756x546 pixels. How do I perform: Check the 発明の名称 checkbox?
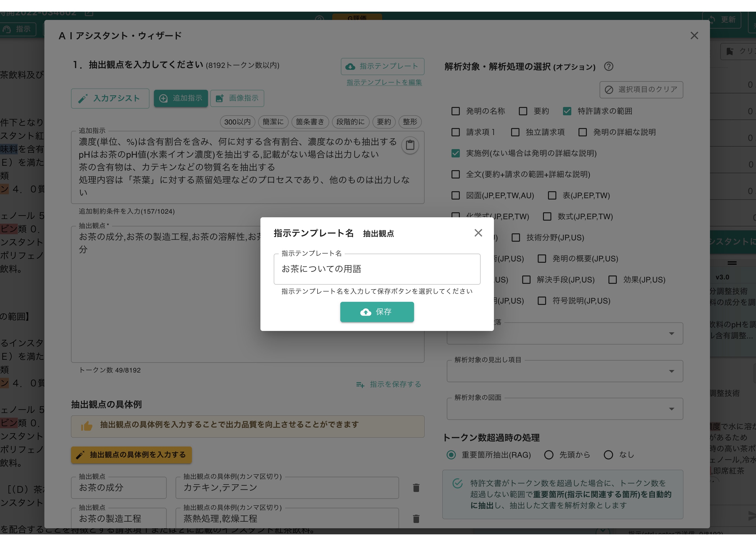455,111
